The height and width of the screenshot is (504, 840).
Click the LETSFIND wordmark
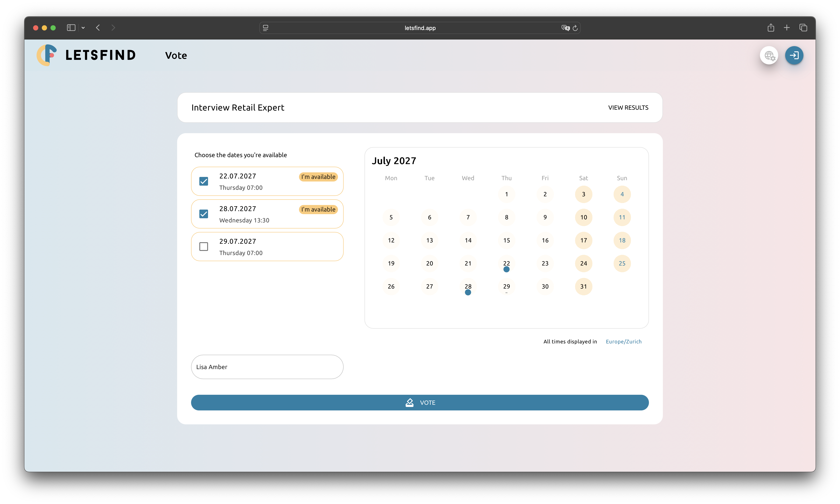point(101,55)
